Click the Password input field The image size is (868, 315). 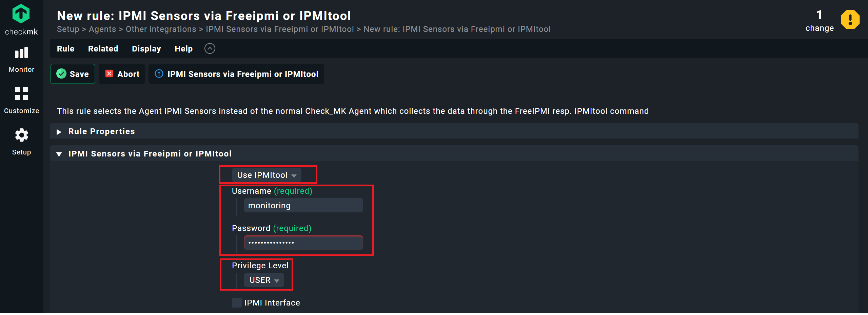pos(303,243)
